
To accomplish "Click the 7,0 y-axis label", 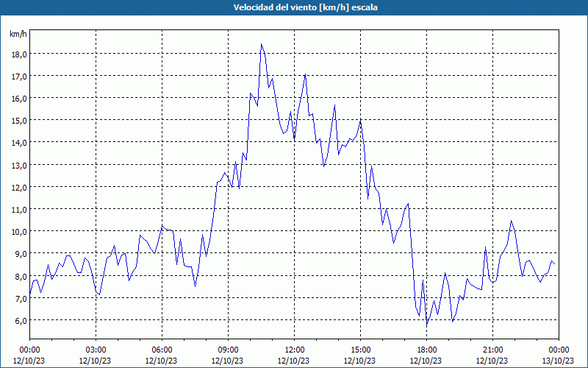I will pos(21,299).
